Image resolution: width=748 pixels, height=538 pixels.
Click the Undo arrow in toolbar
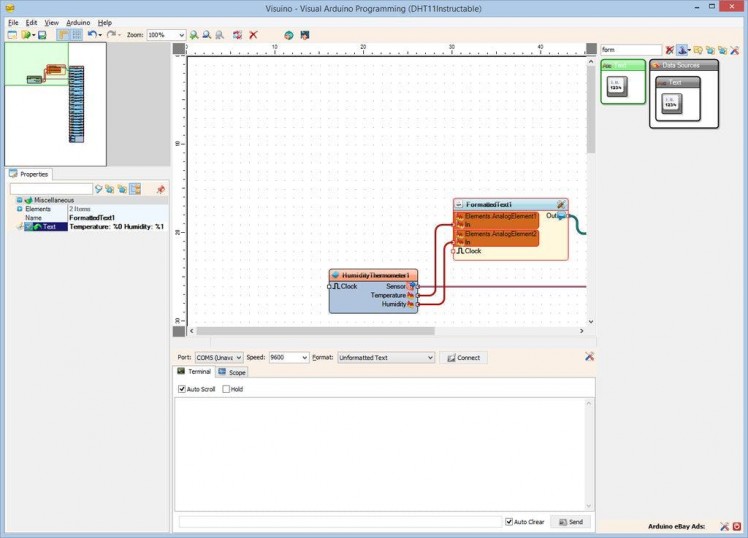coord(91,35)
